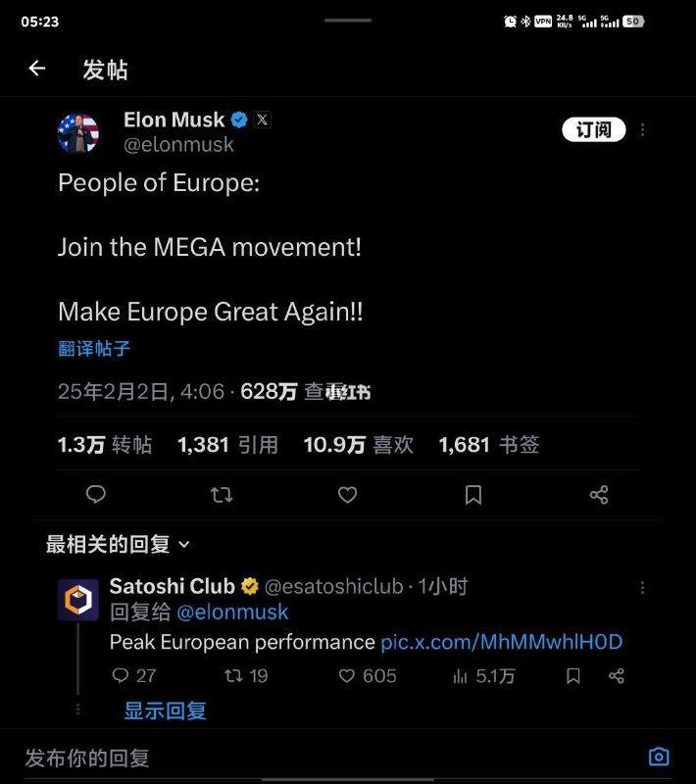
Task: Tap the repost icon under the main post
Action: pyautogui.click(x=222, y=495)
